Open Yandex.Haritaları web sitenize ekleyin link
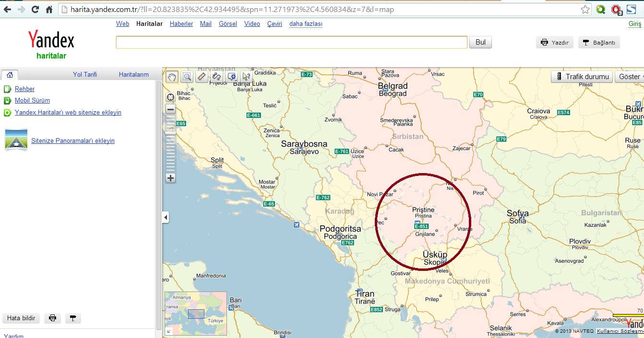The image size is (644, 338). pyautogui.click(x=68, y=112)
